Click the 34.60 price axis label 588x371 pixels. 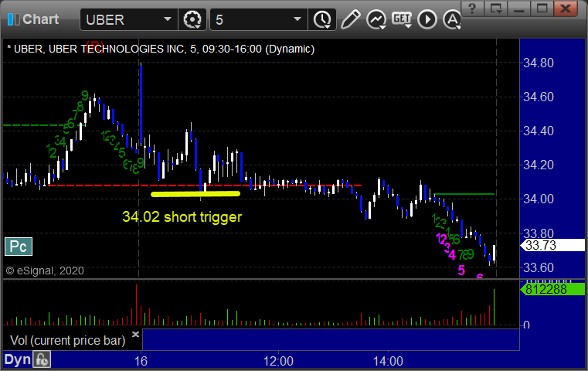point(538,97)
